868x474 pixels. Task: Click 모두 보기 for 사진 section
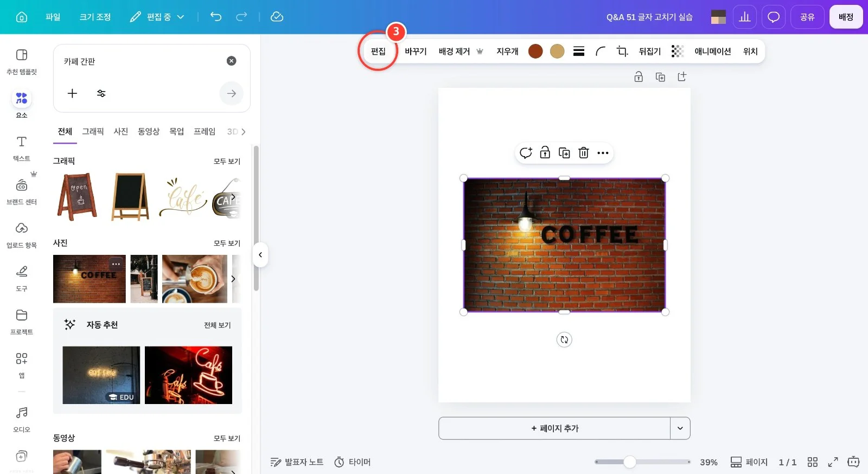[227, 243]
